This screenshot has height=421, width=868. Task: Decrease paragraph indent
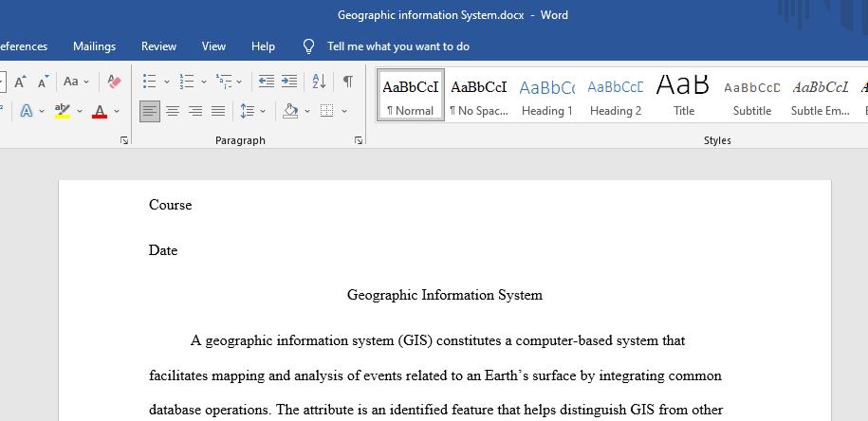pyautogui.click(x=267, y=82)
